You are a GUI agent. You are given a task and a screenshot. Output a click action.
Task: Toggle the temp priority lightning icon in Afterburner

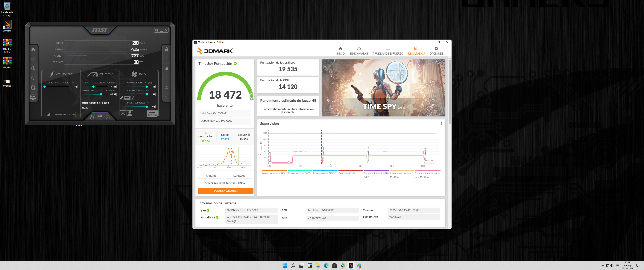coord(133,98)
